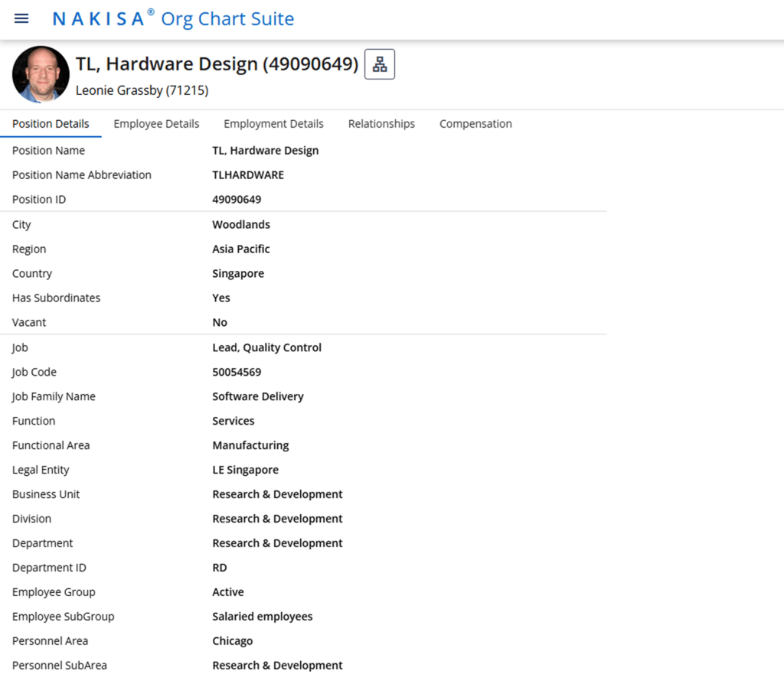Click the Has Subordinates Yes value

coord(221,298)
